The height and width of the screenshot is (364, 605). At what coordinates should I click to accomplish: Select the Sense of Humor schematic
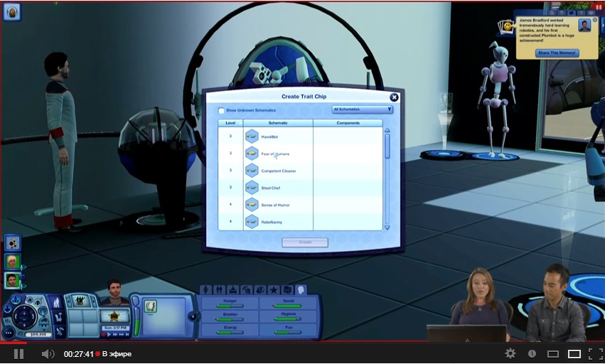(300, 205)
